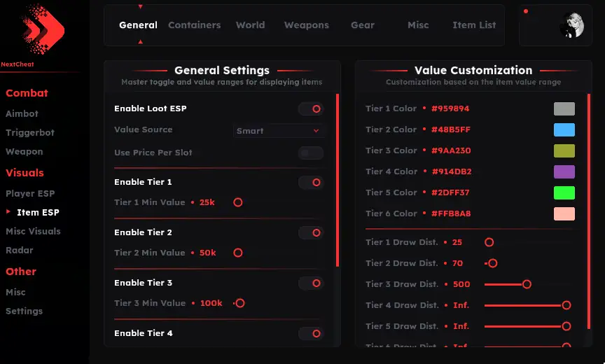Open Triggerbot in the sidebar

pos(30,132)
